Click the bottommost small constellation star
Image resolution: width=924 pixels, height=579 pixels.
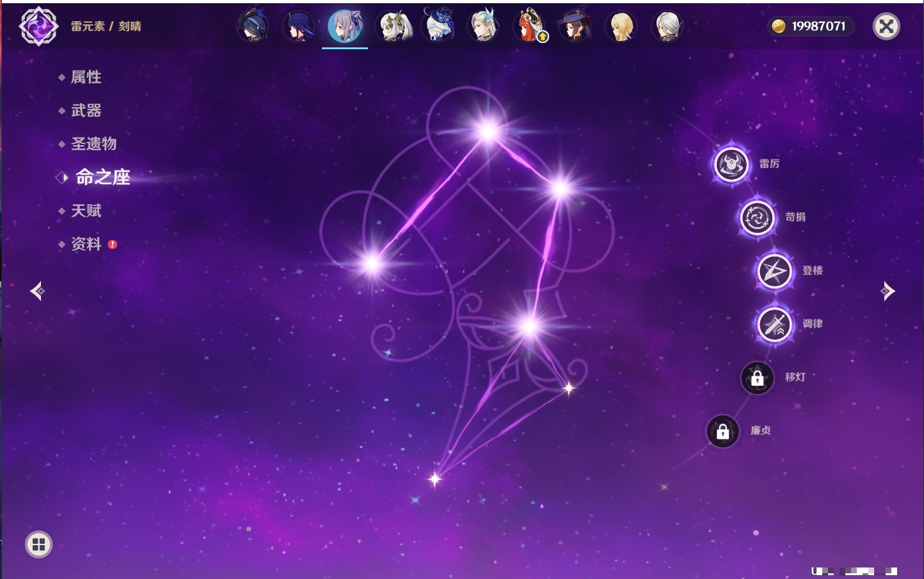(435, 479)
